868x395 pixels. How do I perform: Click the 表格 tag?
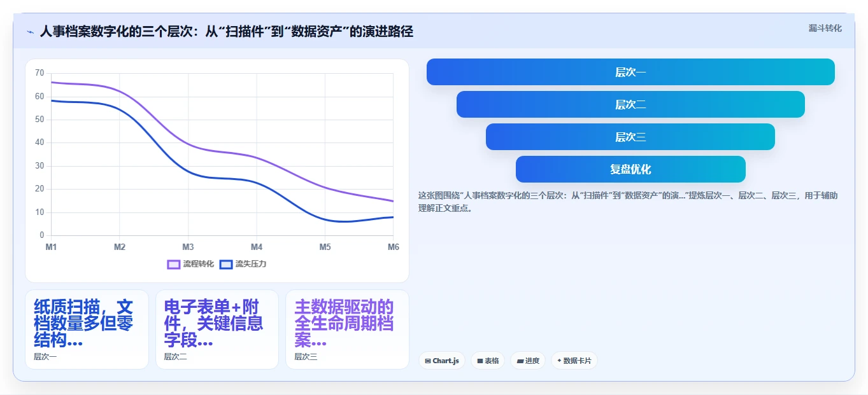tap(488, 361)
